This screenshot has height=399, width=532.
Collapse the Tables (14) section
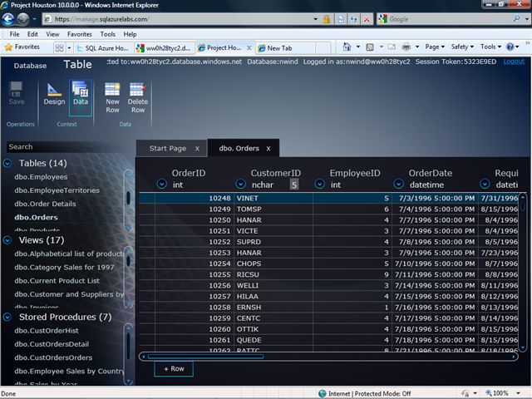tap(7, 164)
